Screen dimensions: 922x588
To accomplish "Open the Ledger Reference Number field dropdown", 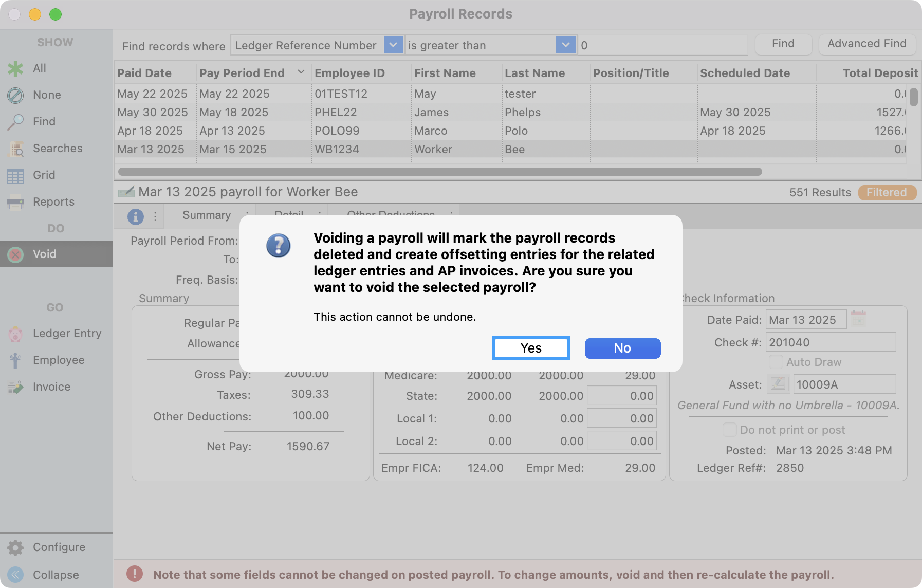I will tap(393, 45).
